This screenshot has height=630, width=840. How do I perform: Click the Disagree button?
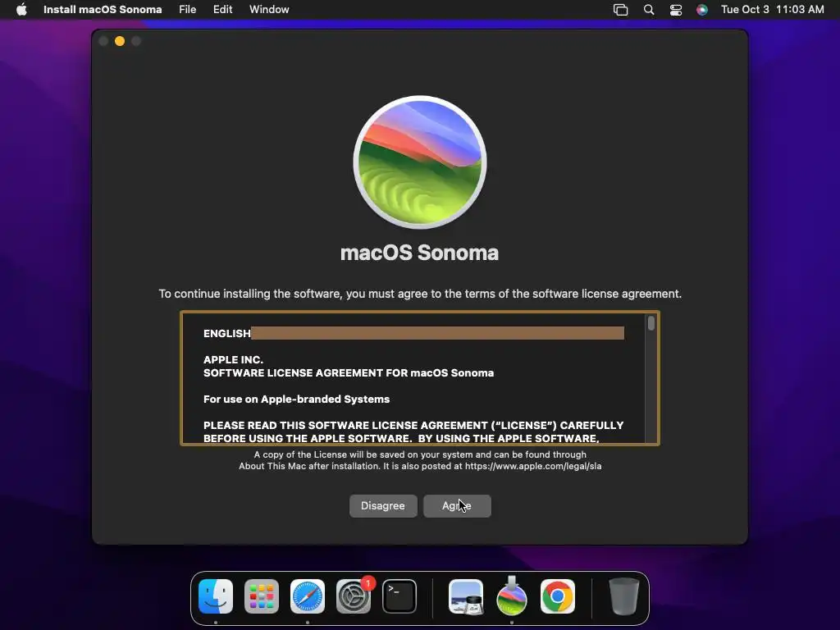383,505
